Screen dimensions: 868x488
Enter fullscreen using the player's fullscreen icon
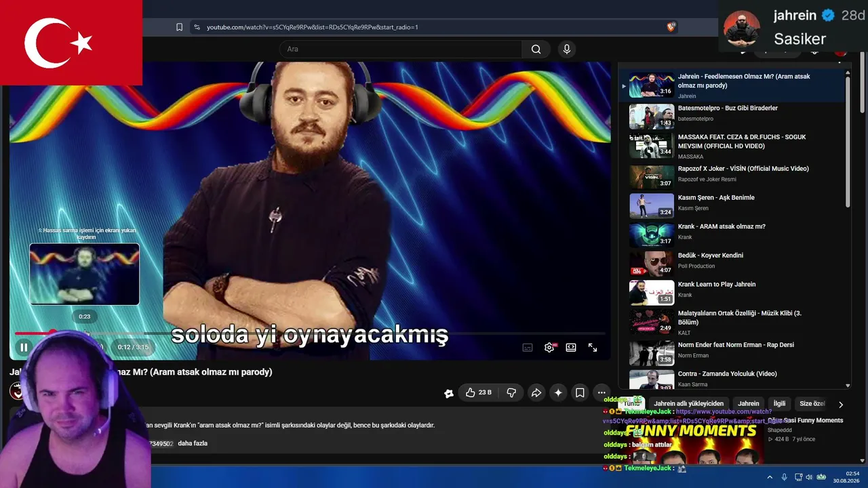593,347
